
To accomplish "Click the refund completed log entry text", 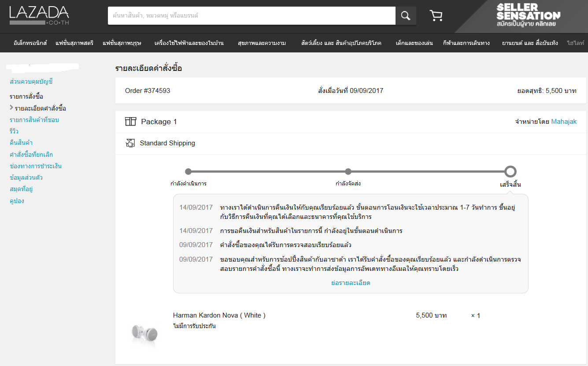I will coord(368,212).
